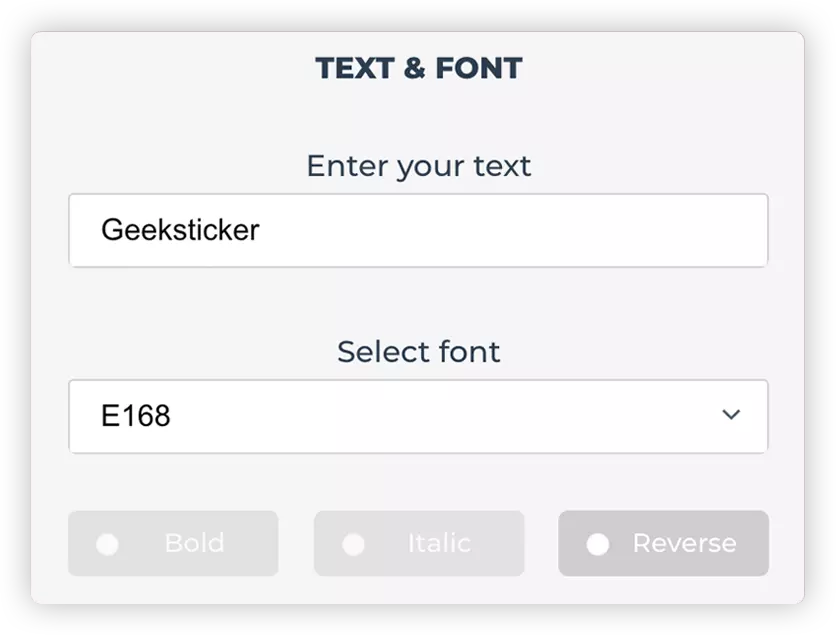Click the TEXT & FONT heading

[x=418, y=68]
